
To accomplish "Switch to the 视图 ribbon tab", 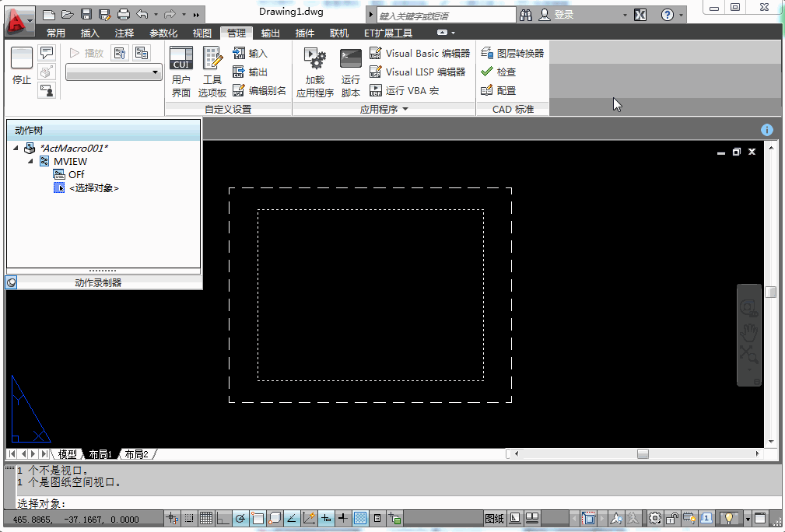I will 202,33.
